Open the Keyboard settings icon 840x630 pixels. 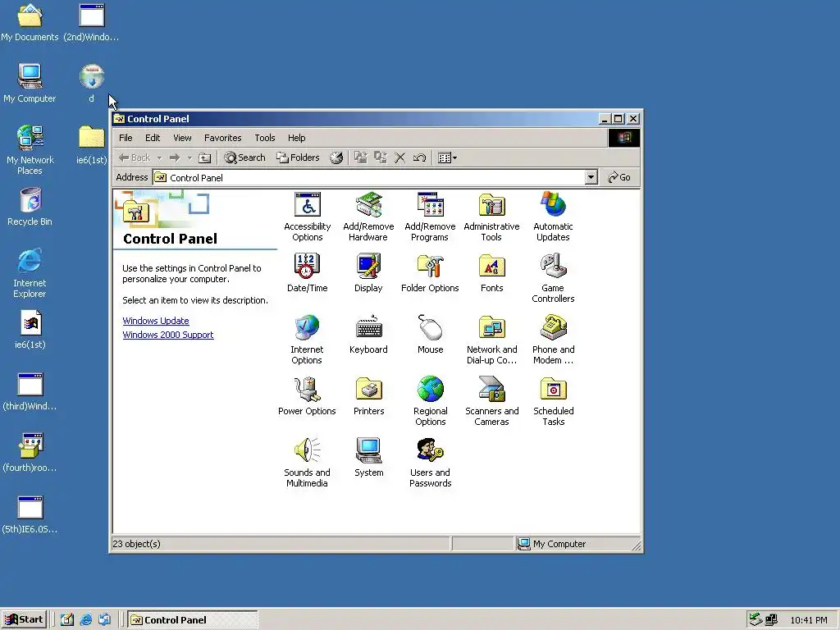point(368,335)
